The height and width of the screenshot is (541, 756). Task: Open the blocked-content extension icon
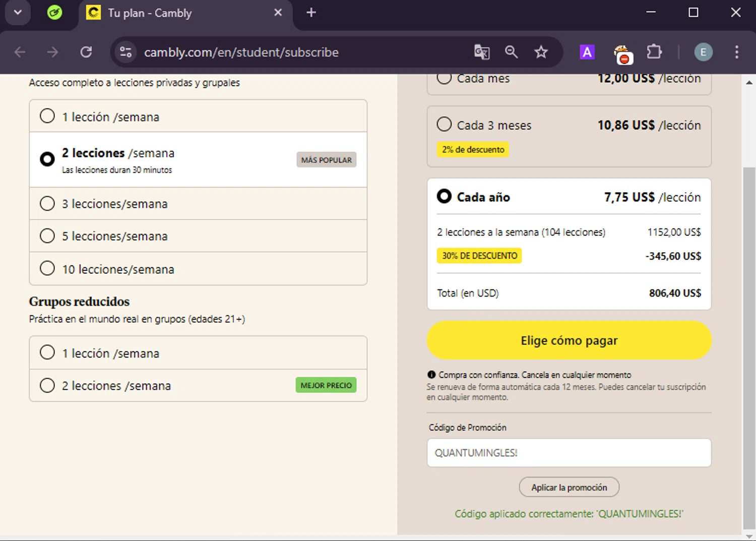622,54
